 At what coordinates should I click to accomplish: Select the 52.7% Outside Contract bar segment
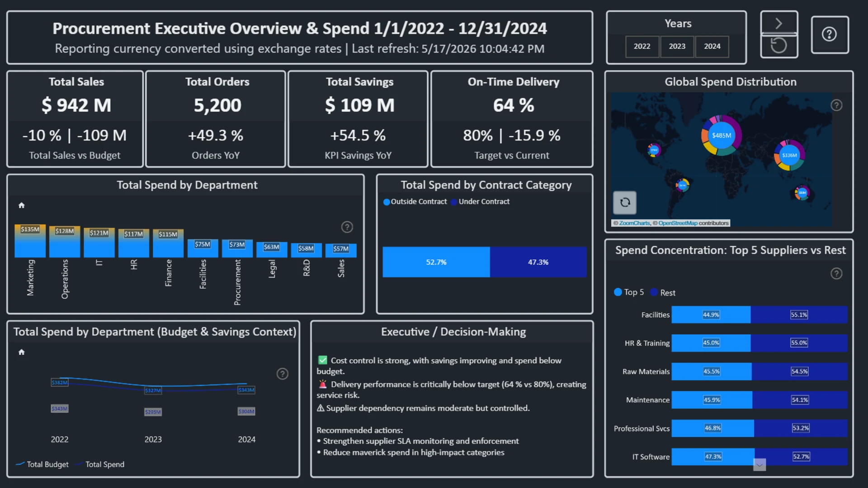(x=436, y=262)
